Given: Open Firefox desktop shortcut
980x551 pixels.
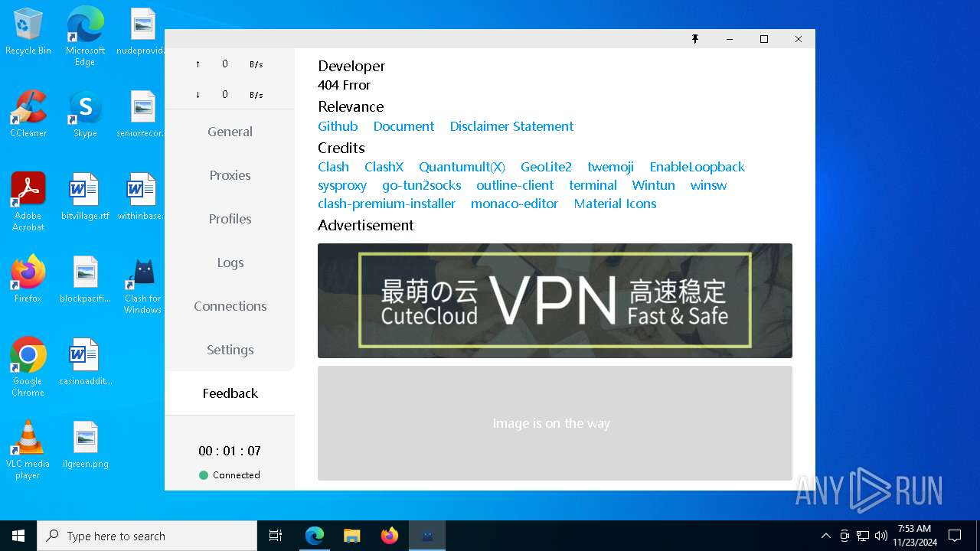Looking at the screenshot, I should click(28, 279).
